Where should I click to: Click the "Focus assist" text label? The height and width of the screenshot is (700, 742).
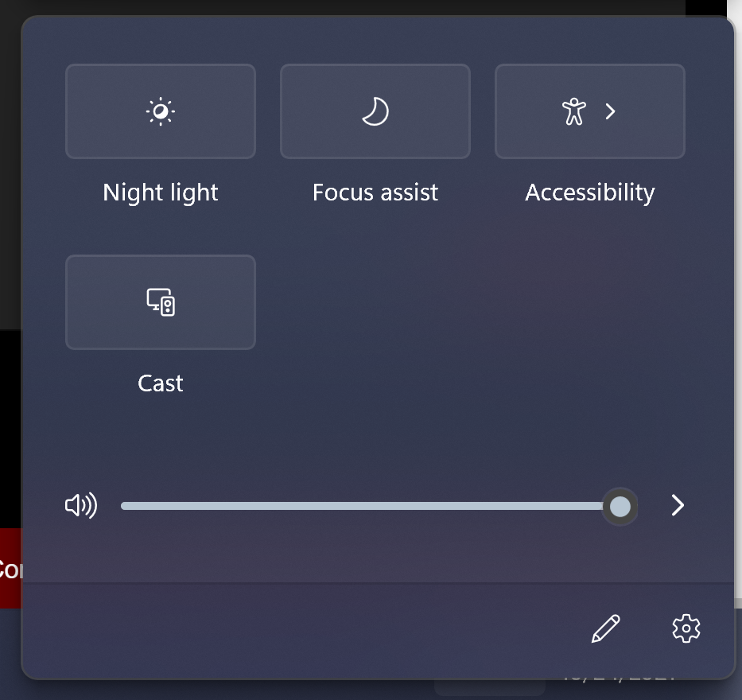(x=375, y=192)
